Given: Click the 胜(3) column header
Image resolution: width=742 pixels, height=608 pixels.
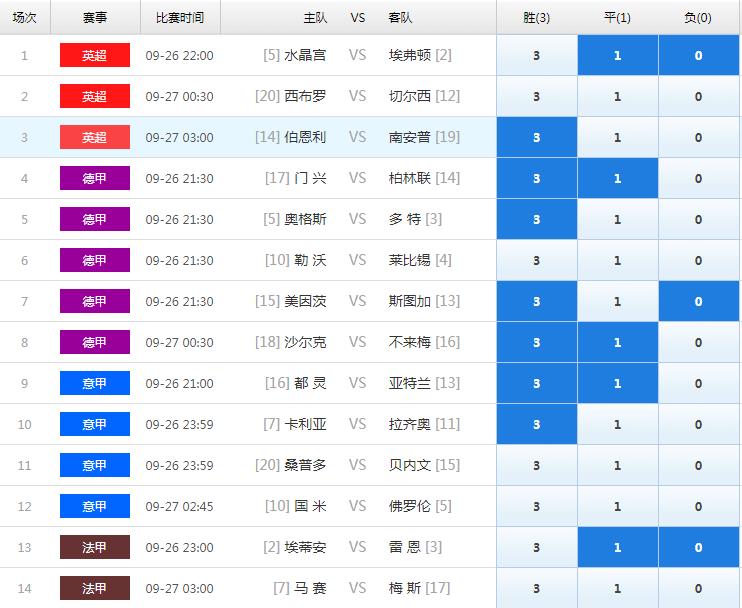Looking at the screenshot, I should pyautogui.click(x=537, y=18).
